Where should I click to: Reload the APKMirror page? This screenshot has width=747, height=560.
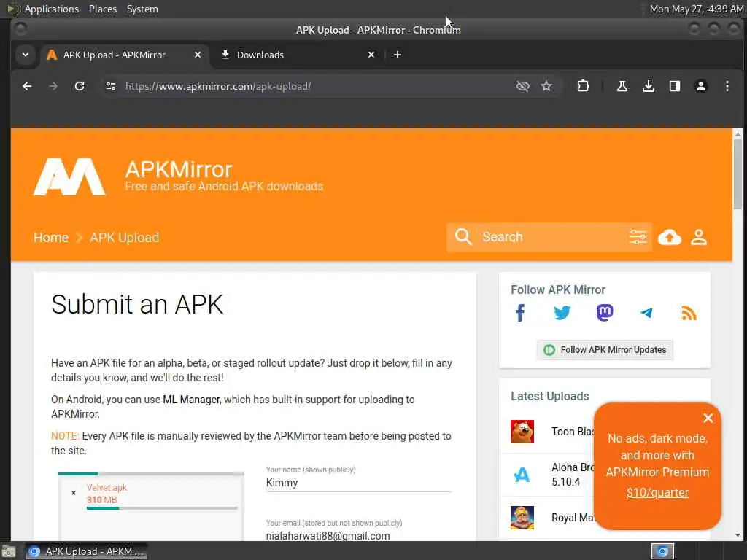(x=80, y=86)
